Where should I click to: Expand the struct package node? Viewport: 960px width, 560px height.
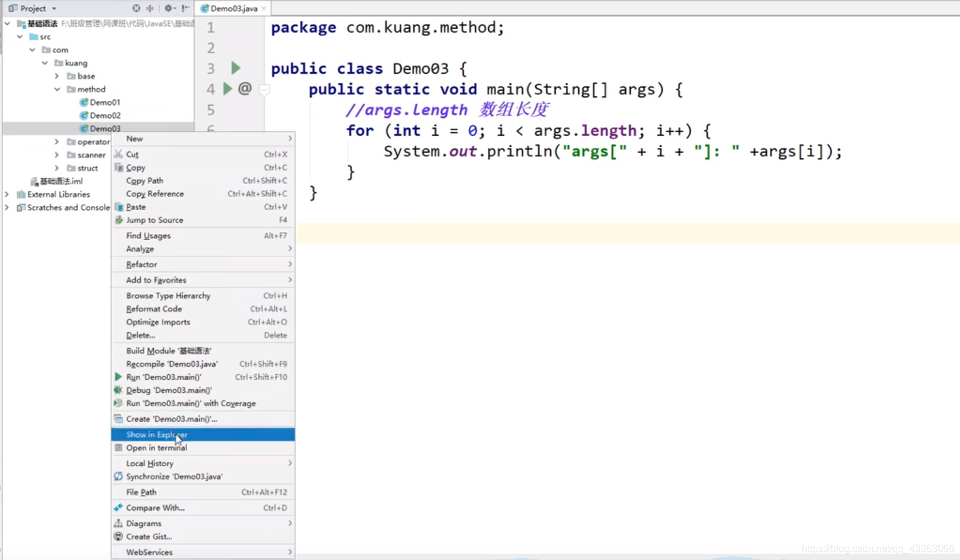(x=57, y=168)
